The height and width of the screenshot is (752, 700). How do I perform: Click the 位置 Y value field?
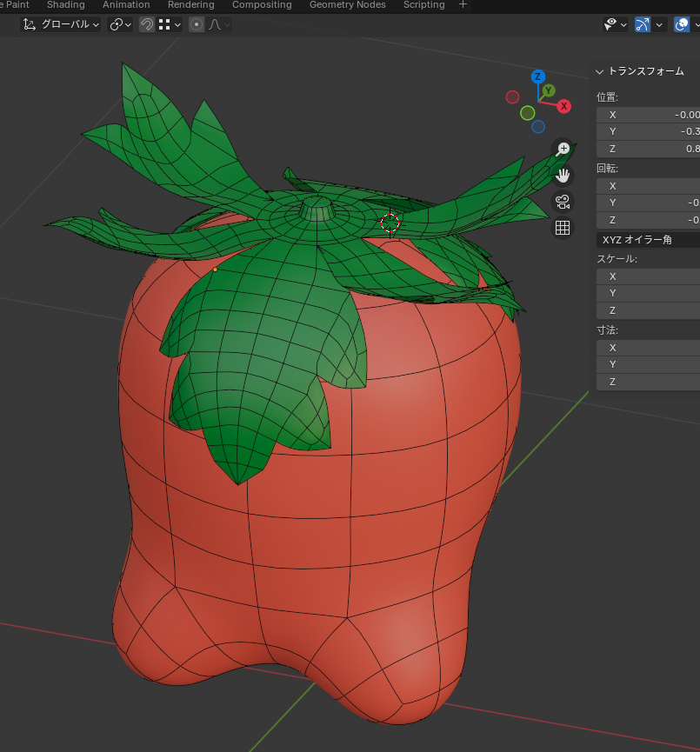[648, 131]
